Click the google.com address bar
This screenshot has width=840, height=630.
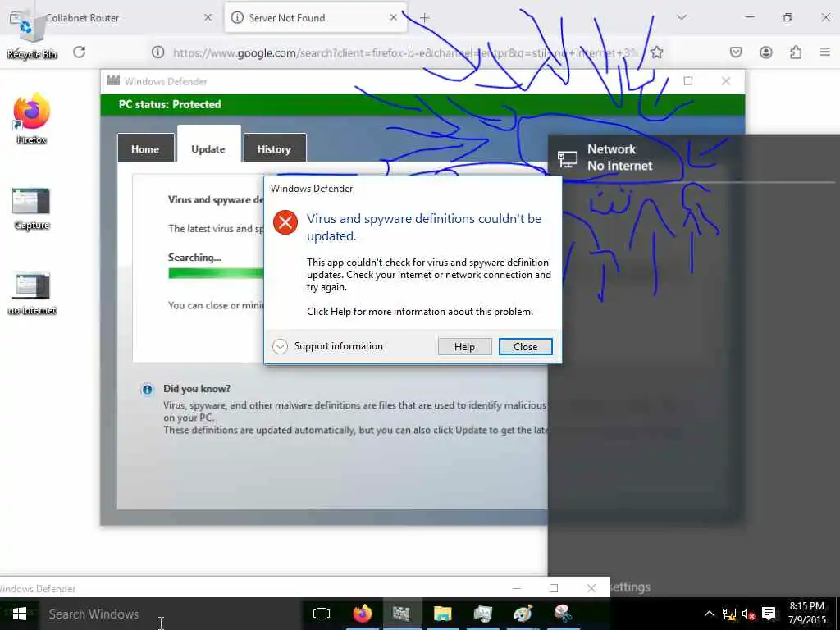[x=404, y=52]
